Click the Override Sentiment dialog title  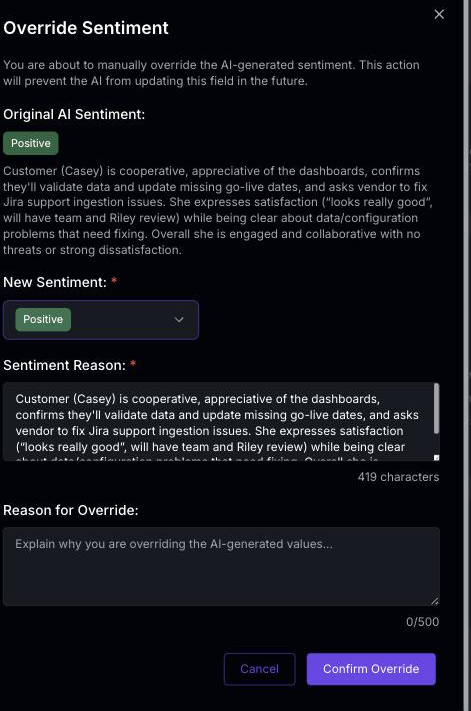pyautogui.click(x=86, y=28)
